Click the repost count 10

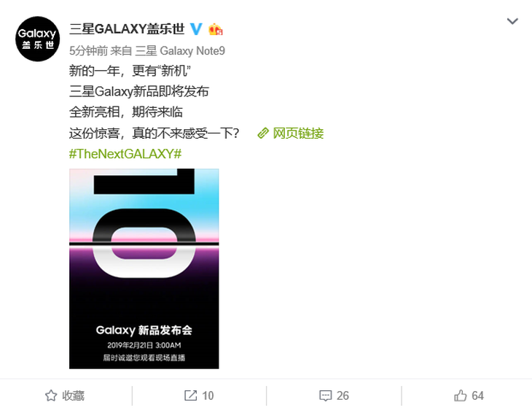tap(208, 395)
